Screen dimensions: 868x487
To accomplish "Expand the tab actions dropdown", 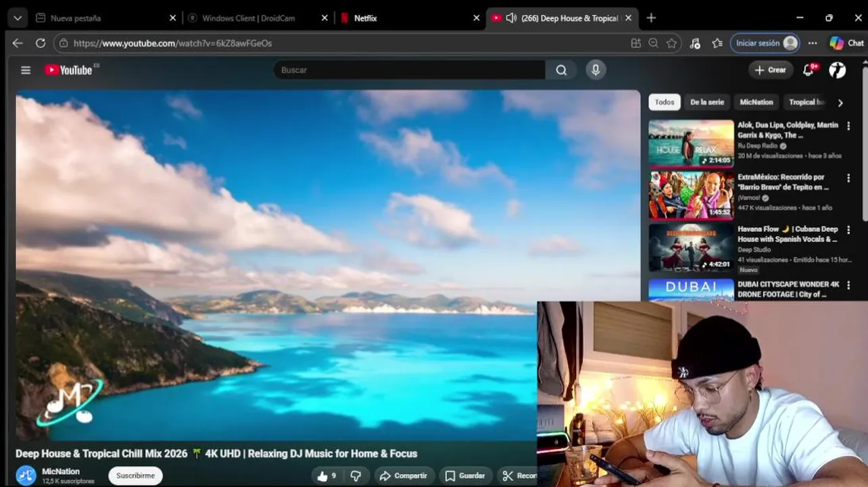I will [x=18, y=18].
